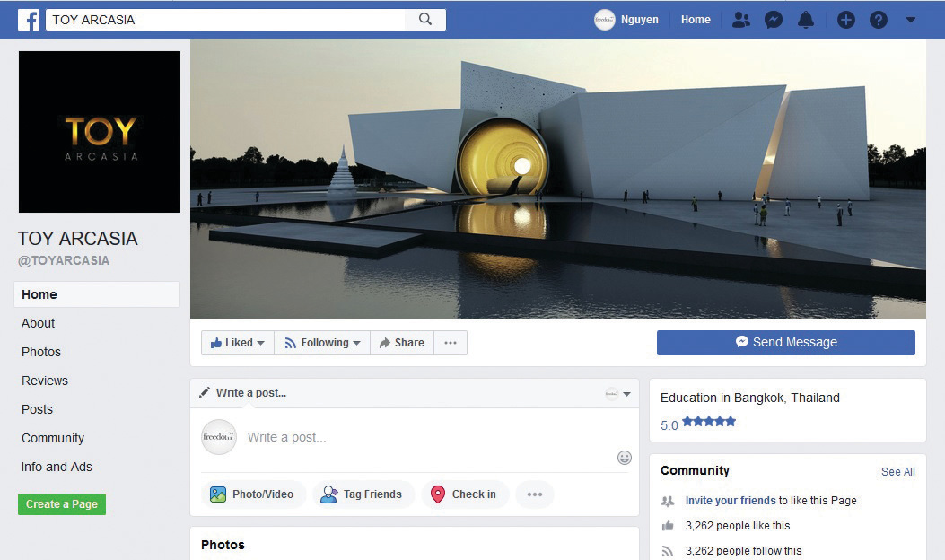Open emoji picker in post box
Screen dimensions: 945x560
(625, 458)
